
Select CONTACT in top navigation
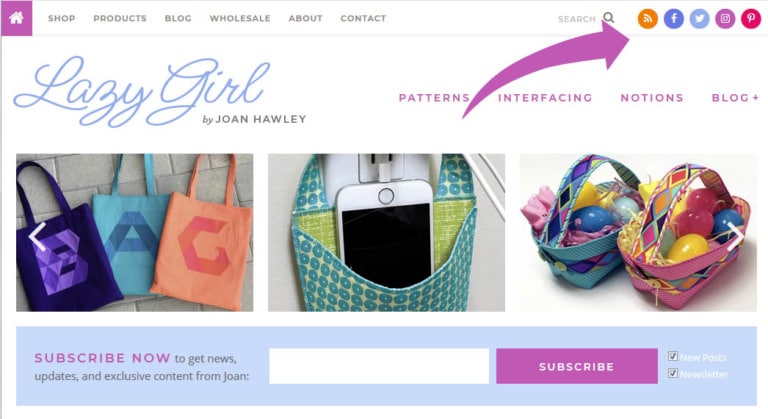[363, 18]
